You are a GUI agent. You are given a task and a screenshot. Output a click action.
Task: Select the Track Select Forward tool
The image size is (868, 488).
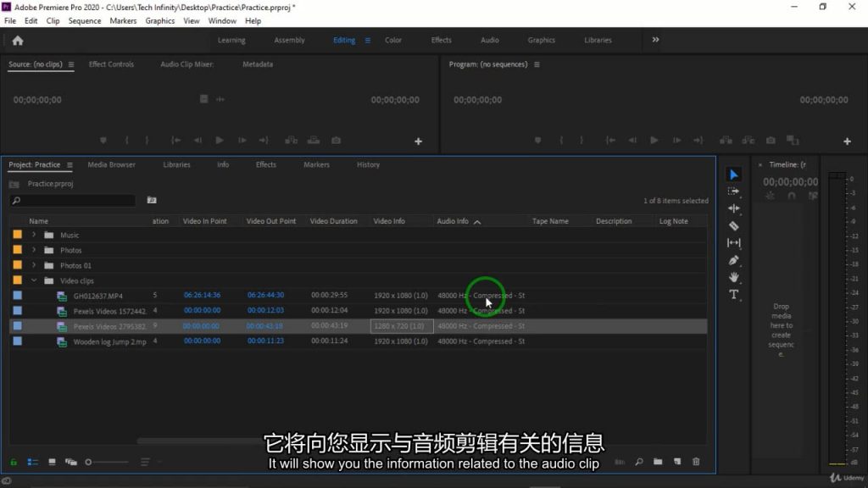click(x=733, y=191)
